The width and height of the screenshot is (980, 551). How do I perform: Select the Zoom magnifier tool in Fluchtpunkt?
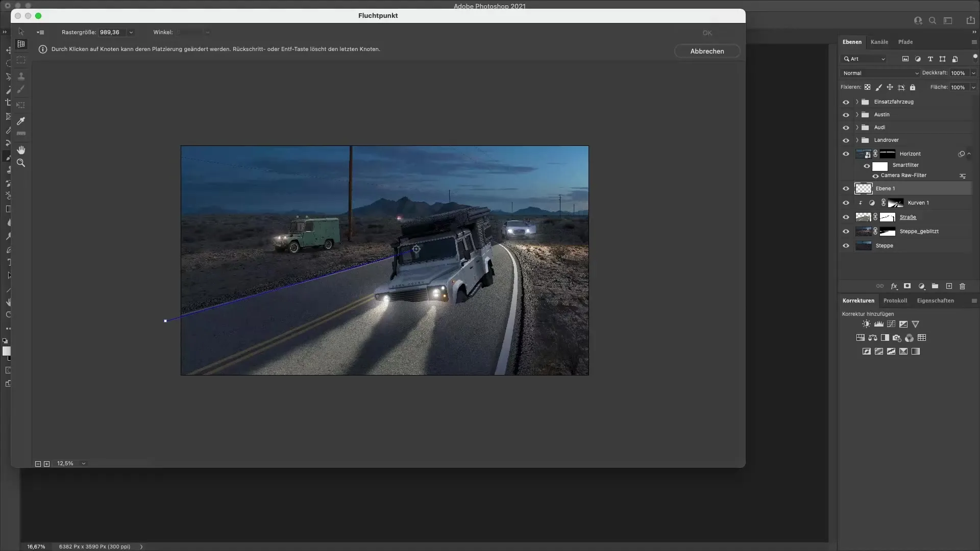pyautogui.click(x=21, y=163)
